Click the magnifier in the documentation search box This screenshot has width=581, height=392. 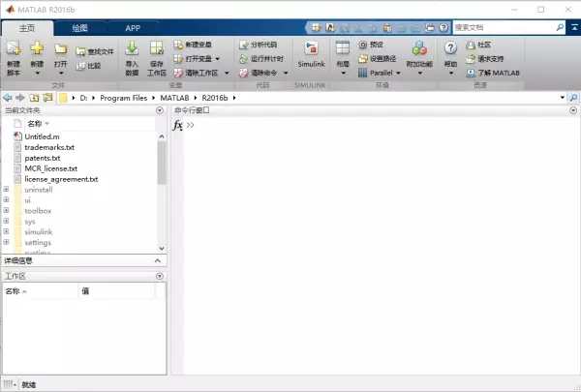pos(560,27)
